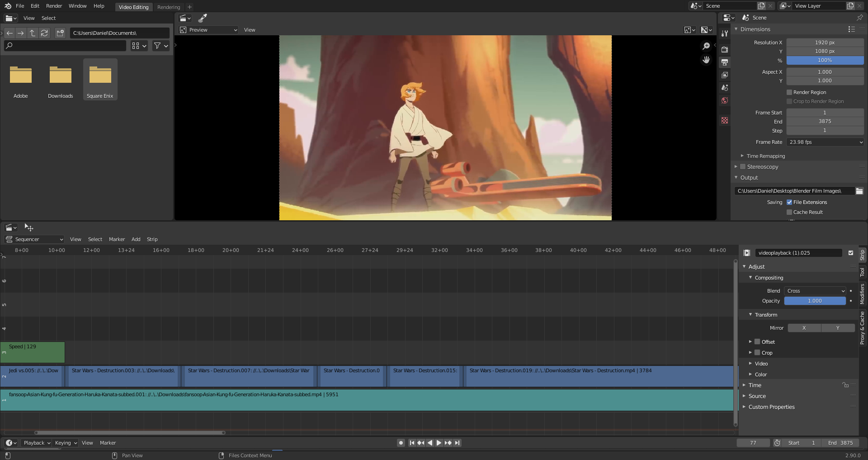Open the Preview display mode dropdown
The height and width of the screenshot is (460, 868).
click(x=208, y=30)
